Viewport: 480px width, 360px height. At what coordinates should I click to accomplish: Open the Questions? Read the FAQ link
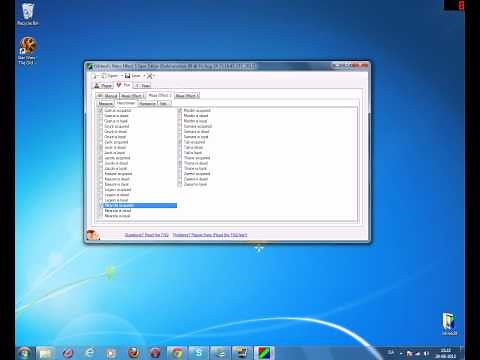[x=147, y=235]
